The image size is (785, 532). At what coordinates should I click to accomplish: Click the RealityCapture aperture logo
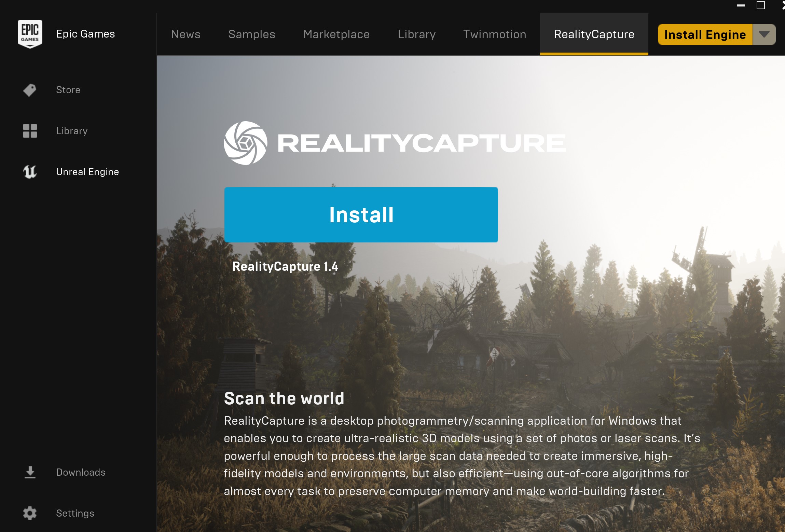[x=245, y=143]
